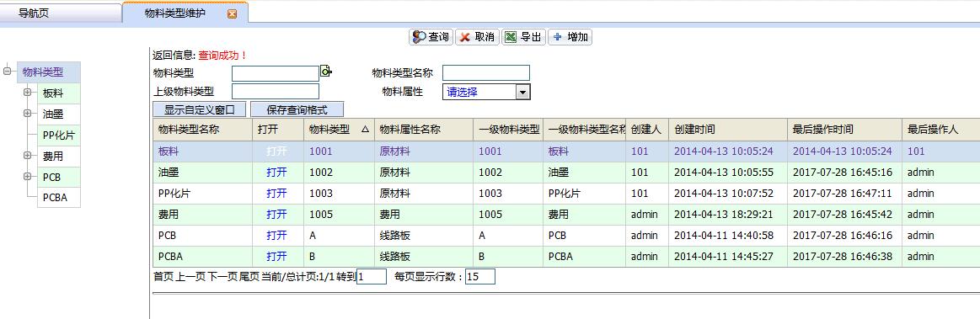Expand the PCB tree node

(27, 177)
